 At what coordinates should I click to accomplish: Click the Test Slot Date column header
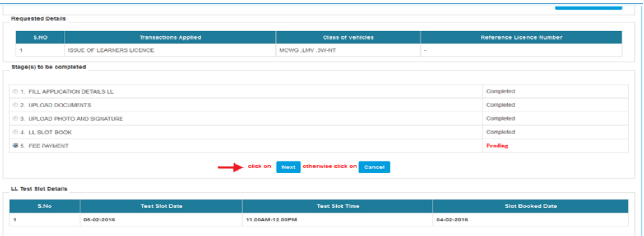pyautogui.click(x=161, y=206)
